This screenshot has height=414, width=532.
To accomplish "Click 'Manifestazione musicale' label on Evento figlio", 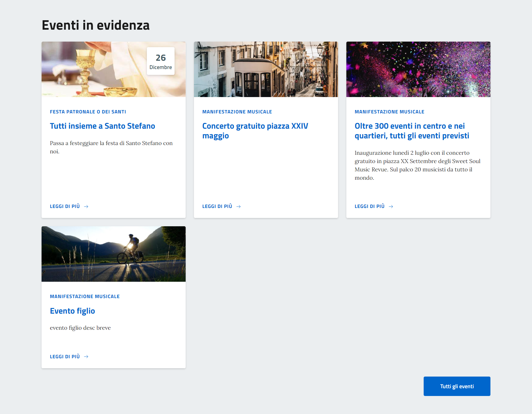I will click(x=85, y=296).
